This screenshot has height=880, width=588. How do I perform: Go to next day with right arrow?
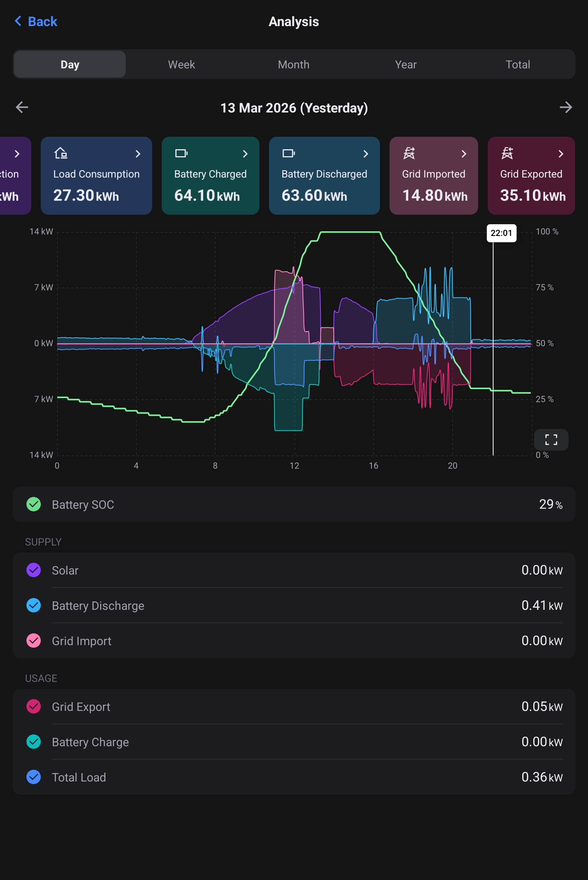click(x=566, y=107)
